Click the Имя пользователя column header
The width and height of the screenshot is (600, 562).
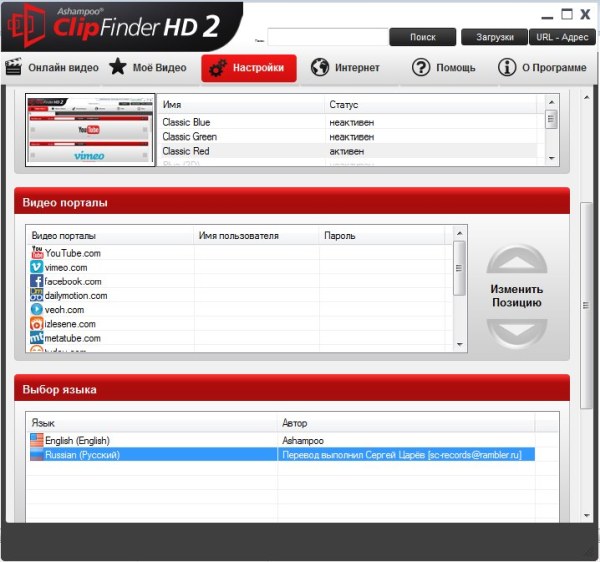tap(256, 236)
